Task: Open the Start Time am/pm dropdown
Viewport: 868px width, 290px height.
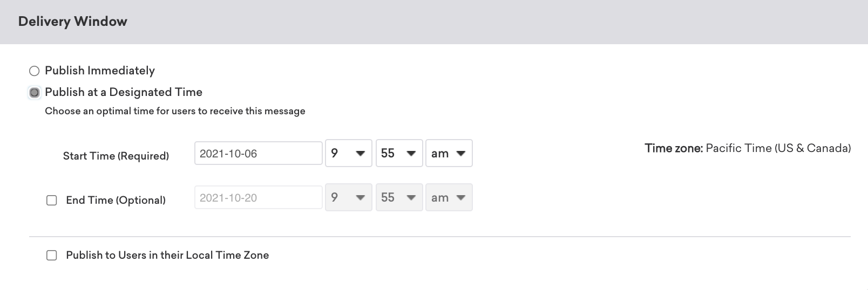Action: click(x=449, y=154)
